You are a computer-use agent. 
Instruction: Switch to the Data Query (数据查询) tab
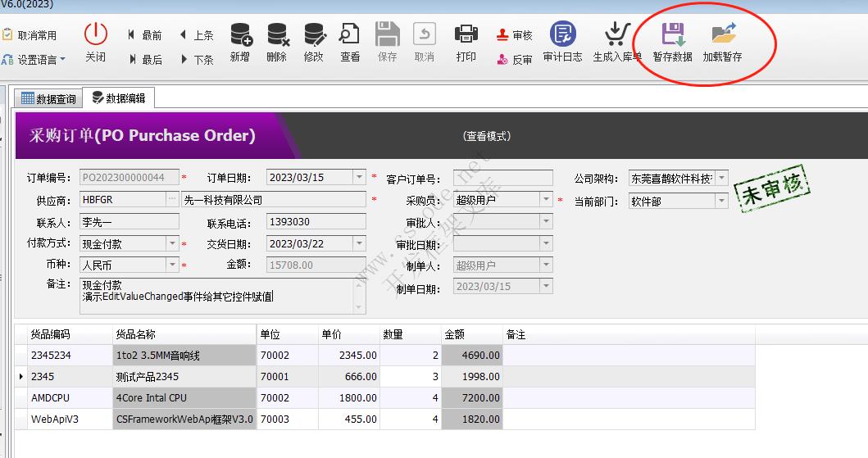[48, 99]
